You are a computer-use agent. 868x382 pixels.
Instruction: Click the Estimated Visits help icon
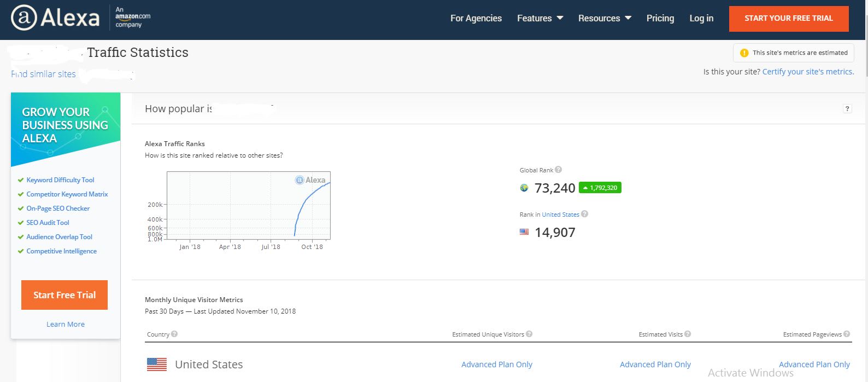click(x=688, y=334)
